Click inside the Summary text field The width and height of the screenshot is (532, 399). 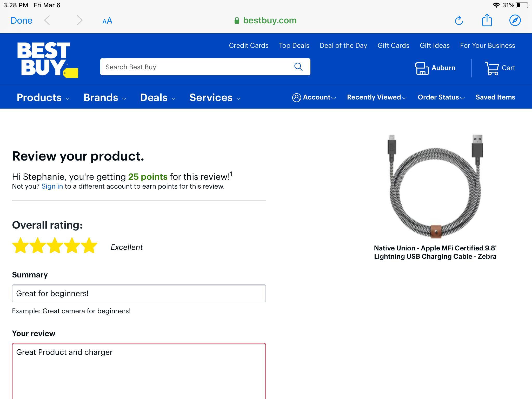[x=139, y=293]
